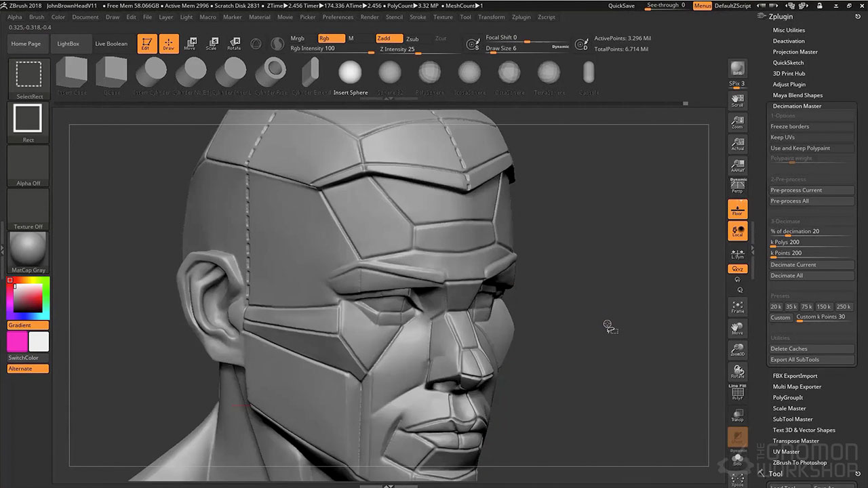The height and width of the screenshot is (488, 868).
Task: Select the Scale transform icon
Action: pyautogui.click(x=212, y=44)
